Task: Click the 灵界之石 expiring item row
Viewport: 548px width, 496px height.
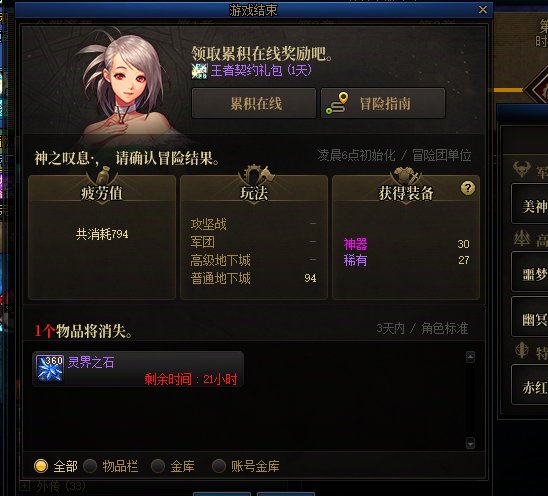Action: 138,369
